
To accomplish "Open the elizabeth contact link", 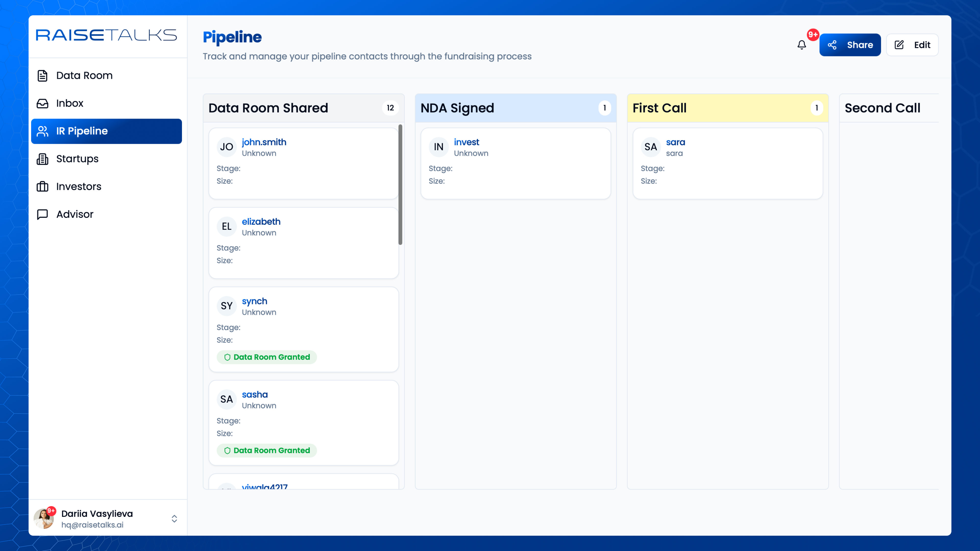I will (x=261, y=221).
